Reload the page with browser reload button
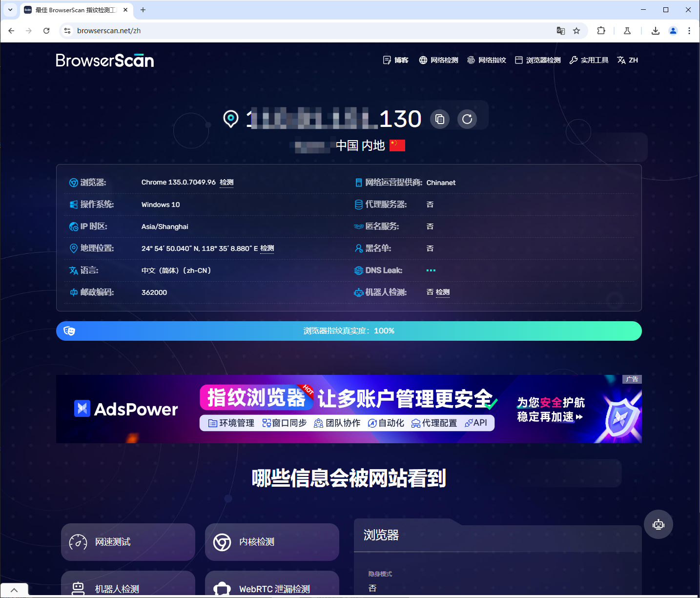The image size is (700, 598). tap(46, 31)
